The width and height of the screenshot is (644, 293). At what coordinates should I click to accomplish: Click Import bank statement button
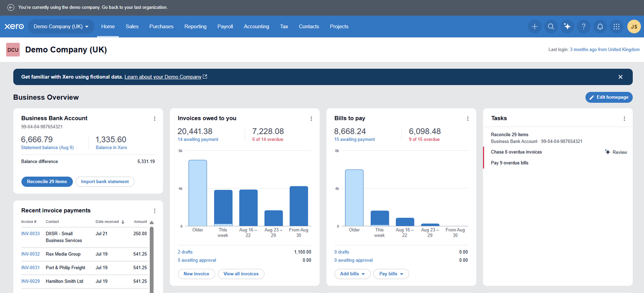click(x=105, y=182)
